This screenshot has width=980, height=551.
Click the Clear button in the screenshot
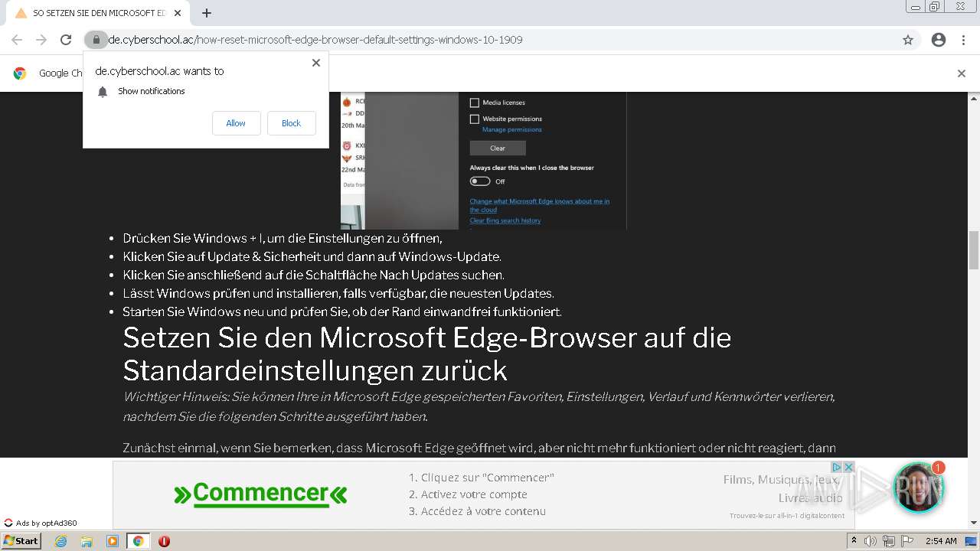pos(498,148)
